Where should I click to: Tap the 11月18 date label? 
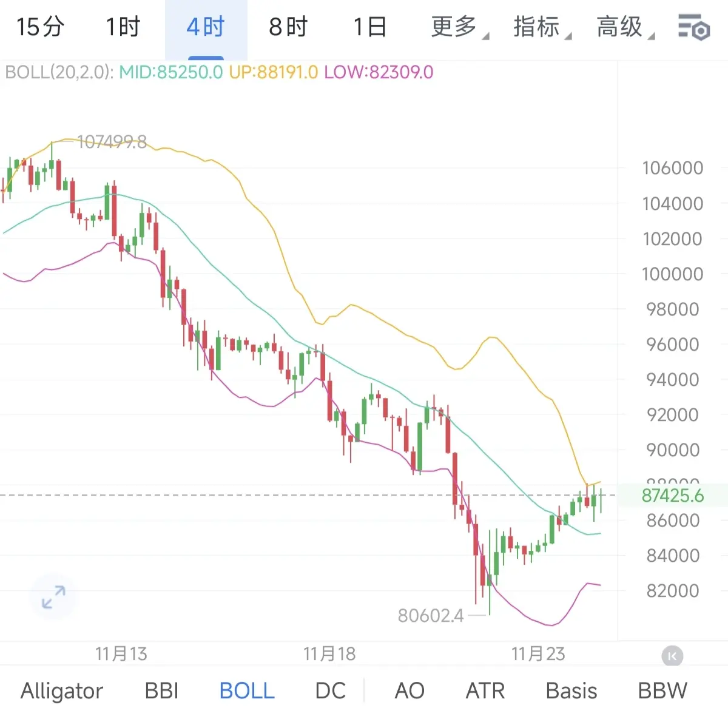point(329,654)
